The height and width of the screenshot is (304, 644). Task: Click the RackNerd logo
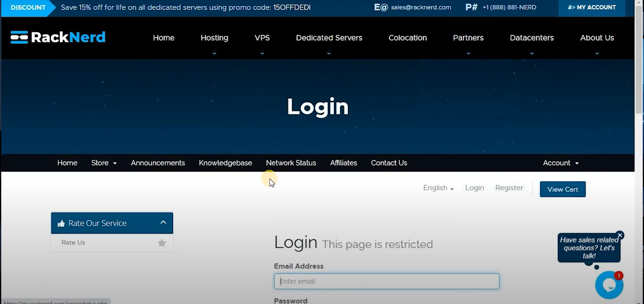(58, 37)
